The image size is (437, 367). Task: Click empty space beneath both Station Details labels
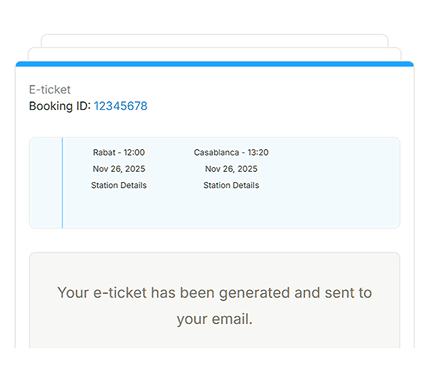[x=175, y=208]
